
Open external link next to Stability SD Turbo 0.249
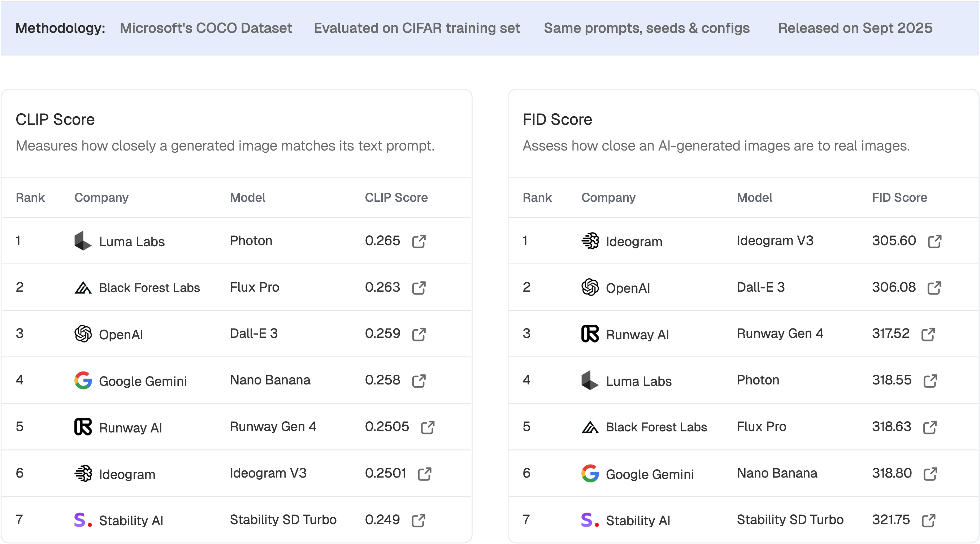click(419, 521)
